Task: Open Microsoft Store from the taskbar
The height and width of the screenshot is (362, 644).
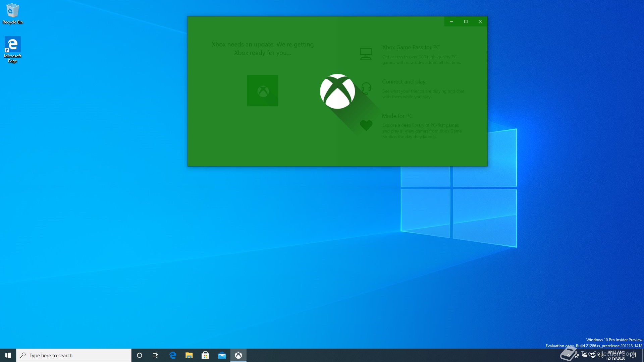Action: (x=205, y=355)
